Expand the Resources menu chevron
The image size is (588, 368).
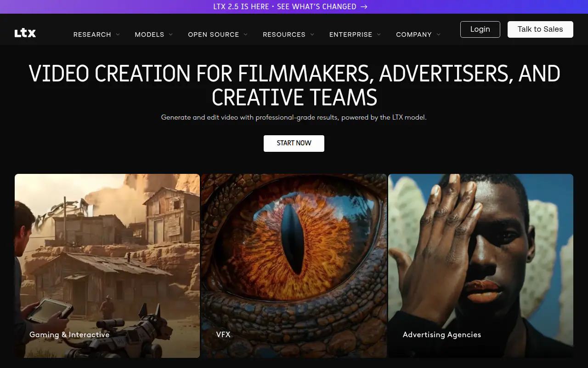pyautogui.click(x=312, y=34)
